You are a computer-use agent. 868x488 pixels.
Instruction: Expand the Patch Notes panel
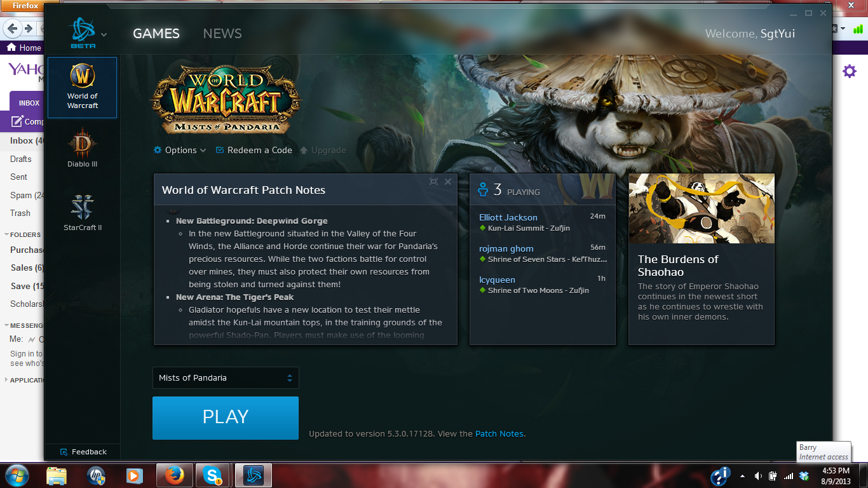[433, 182]
